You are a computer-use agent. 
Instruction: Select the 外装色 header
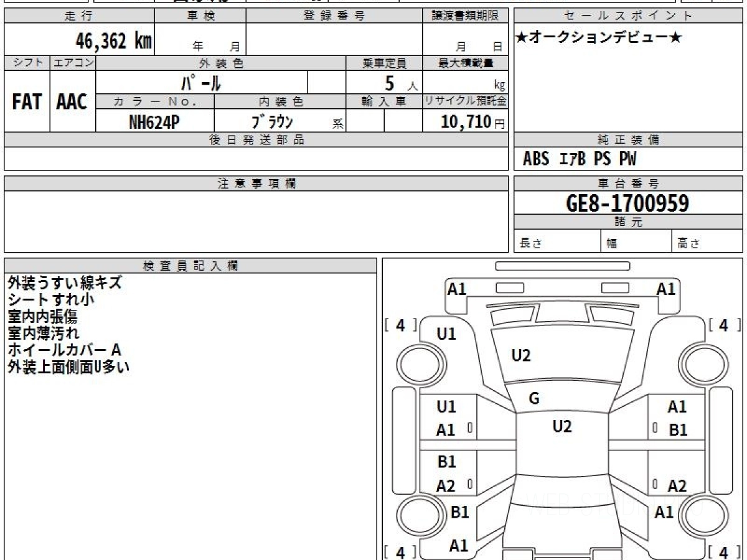coord(221,63)
